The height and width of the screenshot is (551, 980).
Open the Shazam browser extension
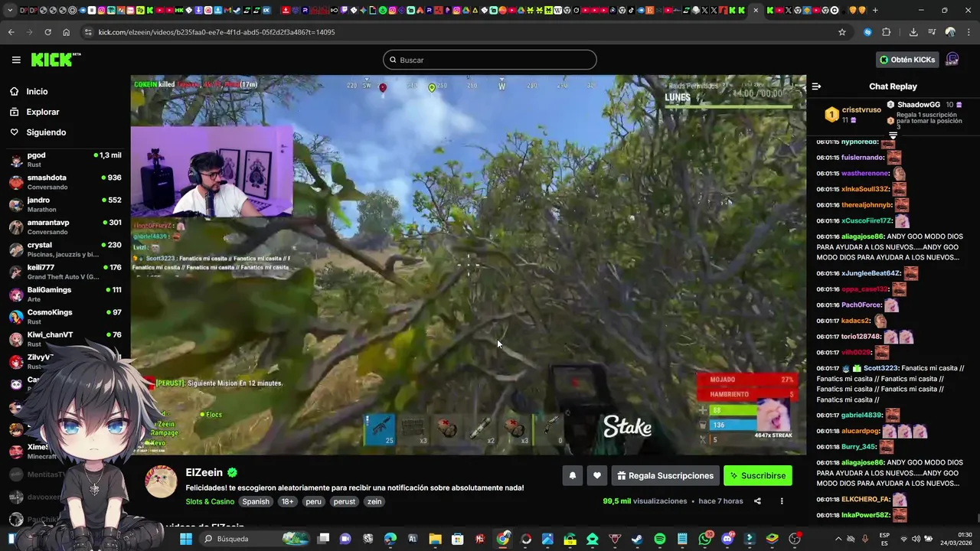tap(867, 32)
